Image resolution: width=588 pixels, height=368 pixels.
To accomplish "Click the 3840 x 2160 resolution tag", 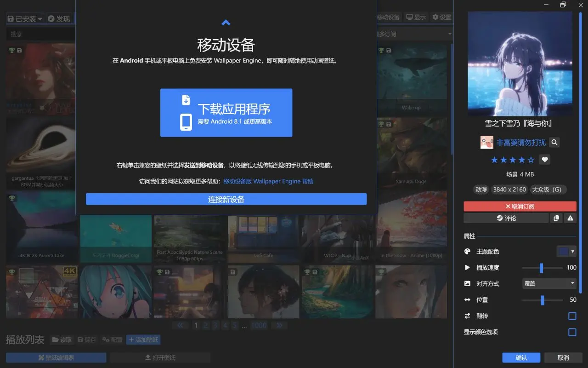I will [x=509, y=190].
